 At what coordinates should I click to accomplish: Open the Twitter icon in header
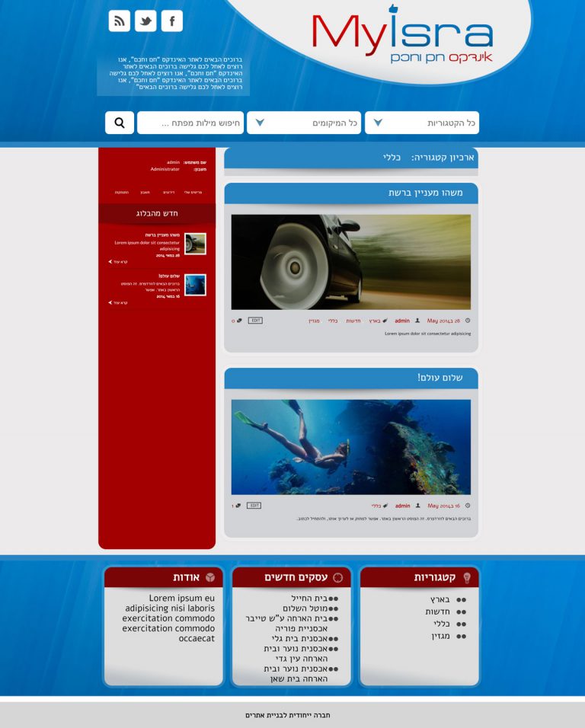[x=145, y=21]
